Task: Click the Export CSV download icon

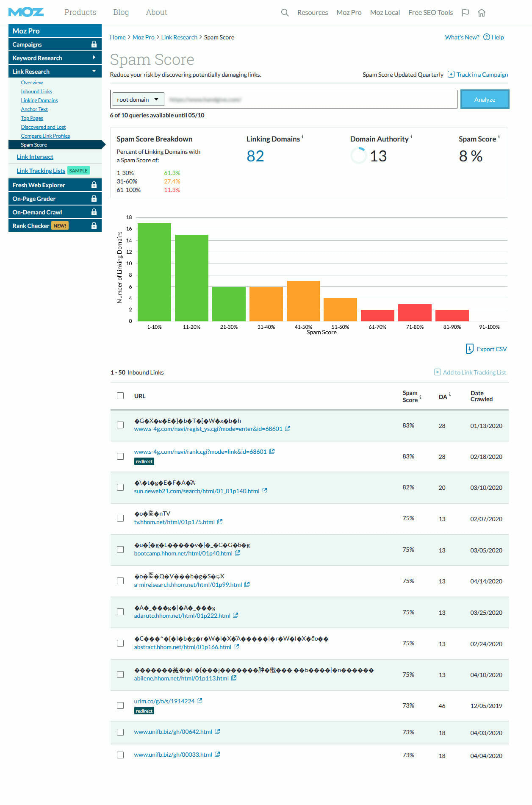Action: coord(469,349)
